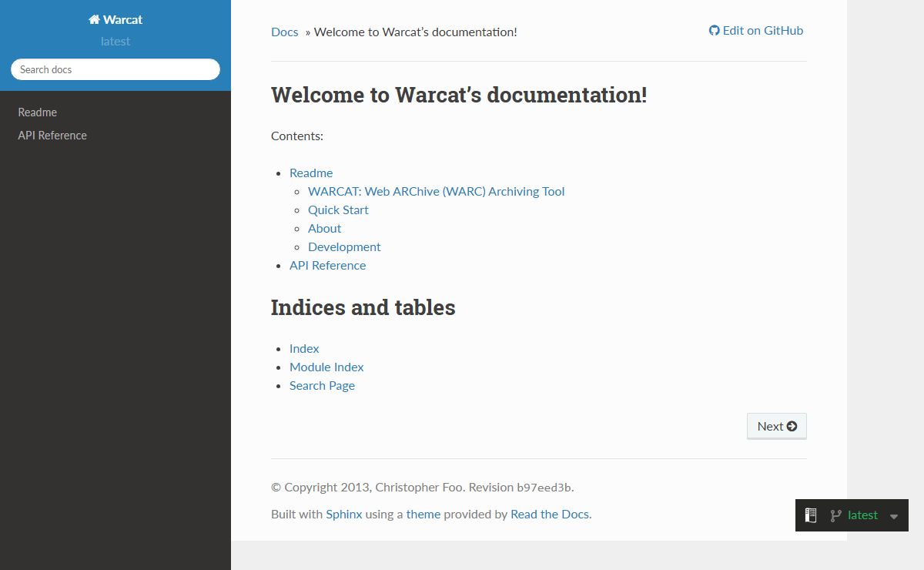Expand the latest version dropdown caret
This screenshot has width=924, height=570.
(x=894, y=516)
